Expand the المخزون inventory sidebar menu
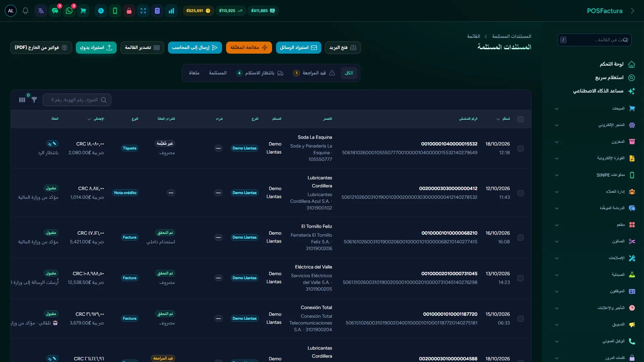This screenshot has width=644, height=362. [594, 142]
